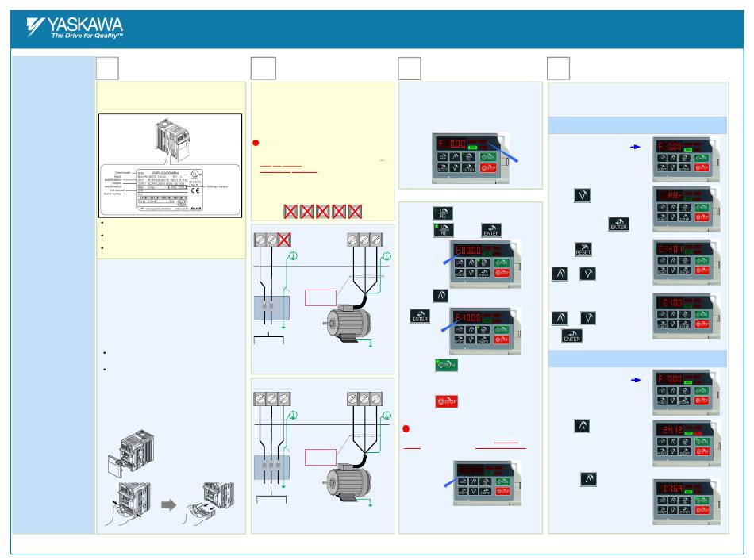
Task: Select the LO/RE key icon with lit green LED
Action: [444, 230]
